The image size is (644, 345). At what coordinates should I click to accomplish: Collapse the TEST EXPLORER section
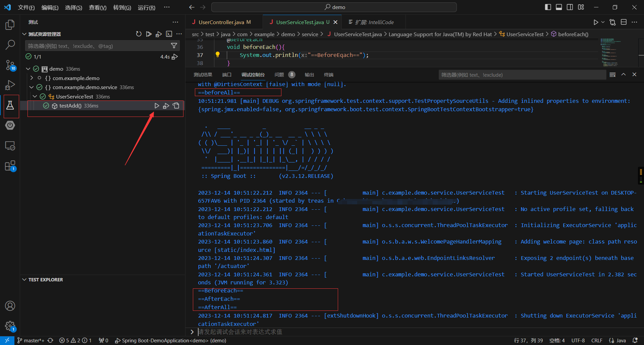24,280
